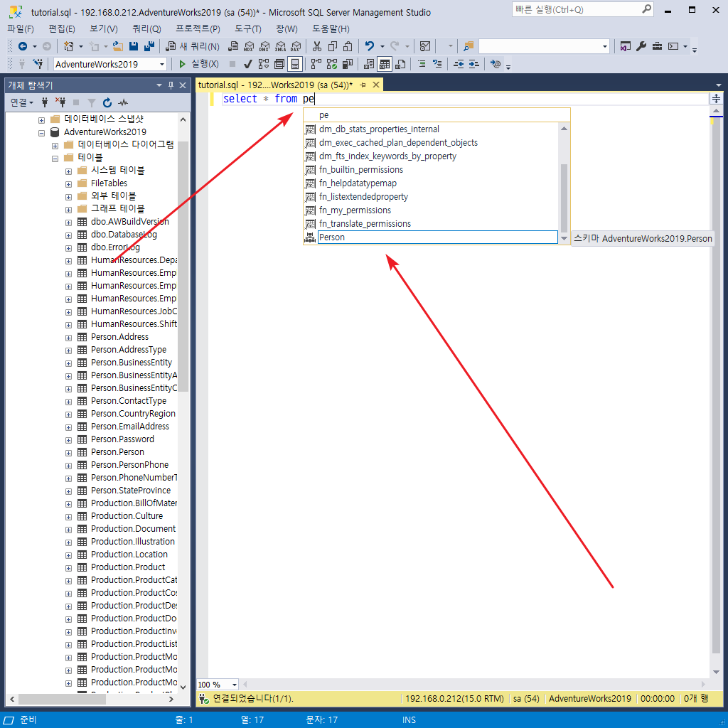Decrease the line indent
Screen dimensions: 728x728
[x=459, y=64]
